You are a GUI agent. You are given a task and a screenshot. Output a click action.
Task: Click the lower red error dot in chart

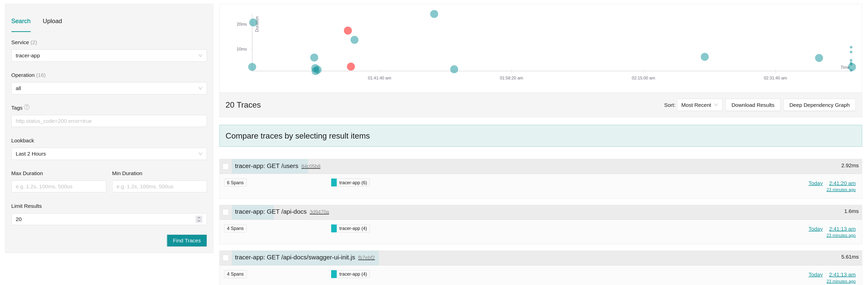pos(351,66)
